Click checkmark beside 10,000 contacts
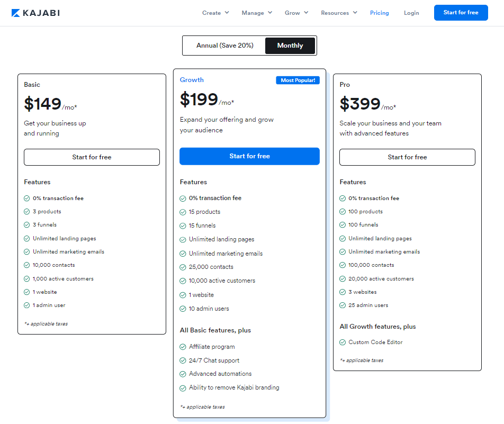504x424 pixels. click(26, 265)
